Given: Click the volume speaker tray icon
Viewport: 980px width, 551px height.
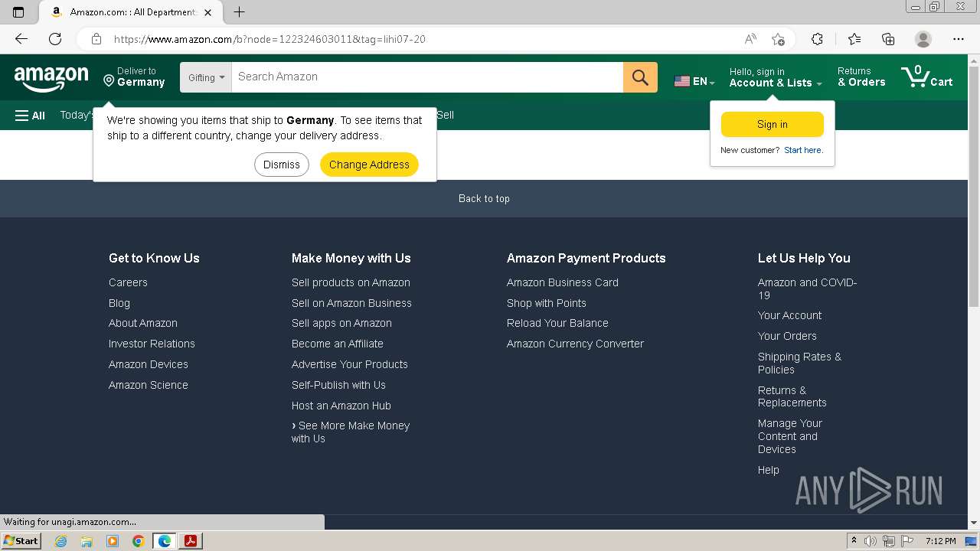Looking at the screenshot, I should point(871,541).
